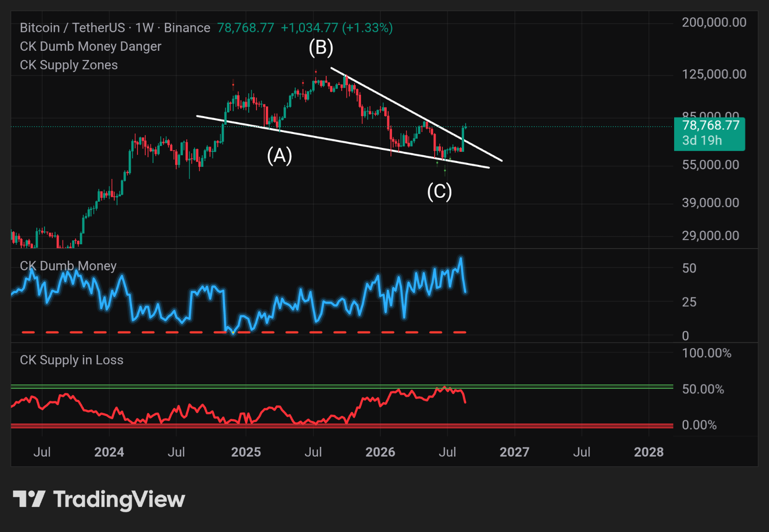Select the "CK Dumb Money Danger" indicator legend
This screenshot has height=532, width=769.
click(90, 46)
